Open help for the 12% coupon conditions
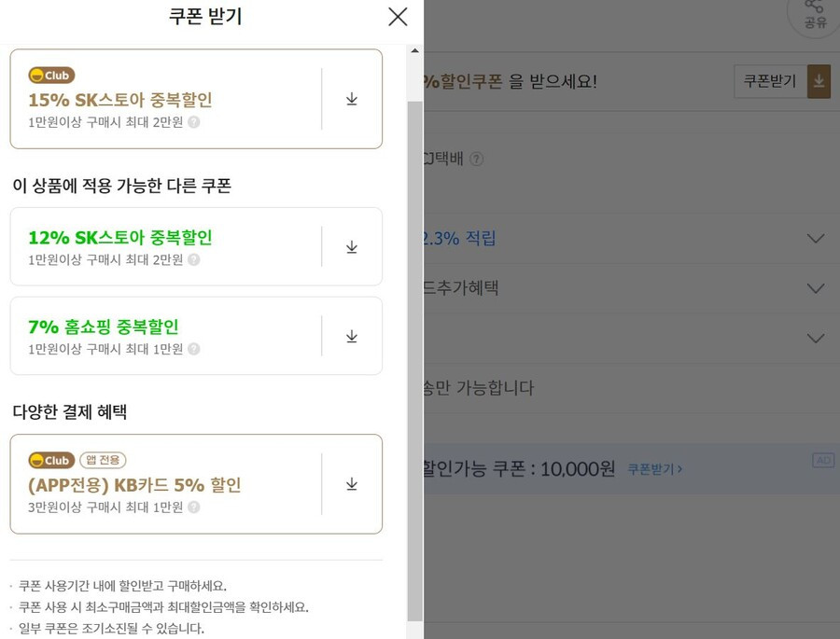840x639 pixels. pos(194,259)
